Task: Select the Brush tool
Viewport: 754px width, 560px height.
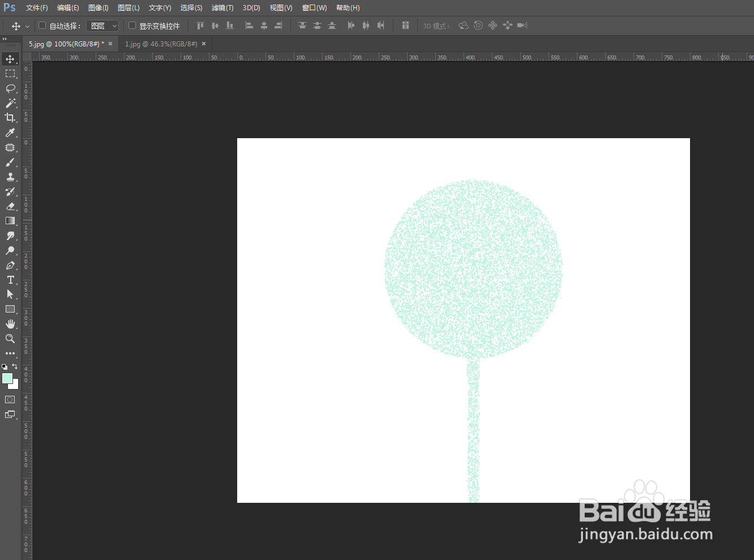Action: [10, 162]
